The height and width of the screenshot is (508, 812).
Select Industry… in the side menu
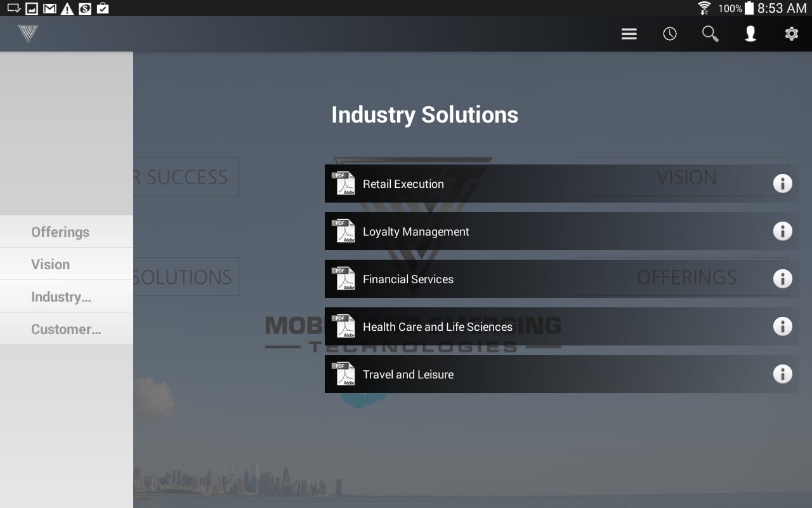coord(67,297)
